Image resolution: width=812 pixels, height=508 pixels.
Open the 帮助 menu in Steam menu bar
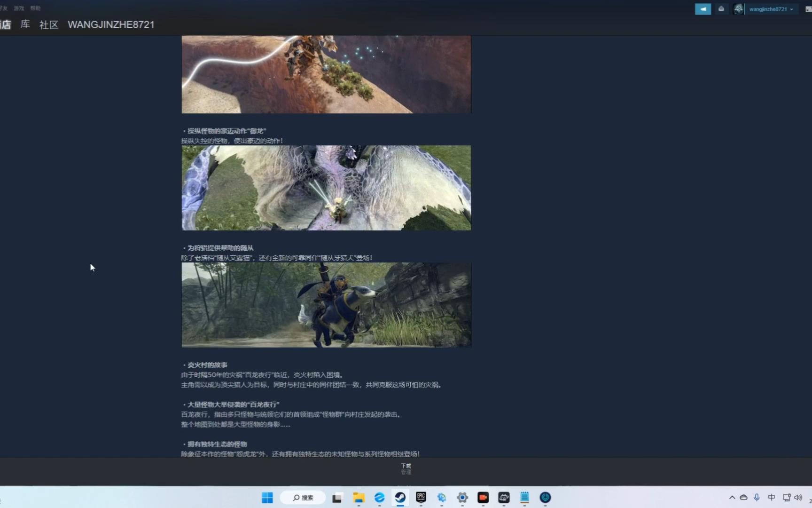(x=35, y=8)
